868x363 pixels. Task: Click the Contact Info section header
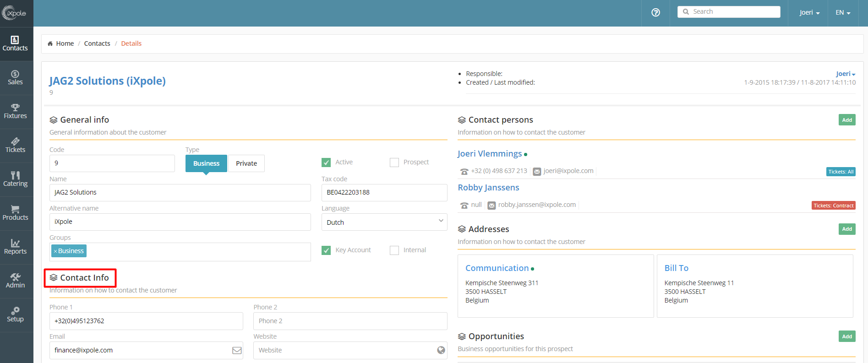[79, 278]
